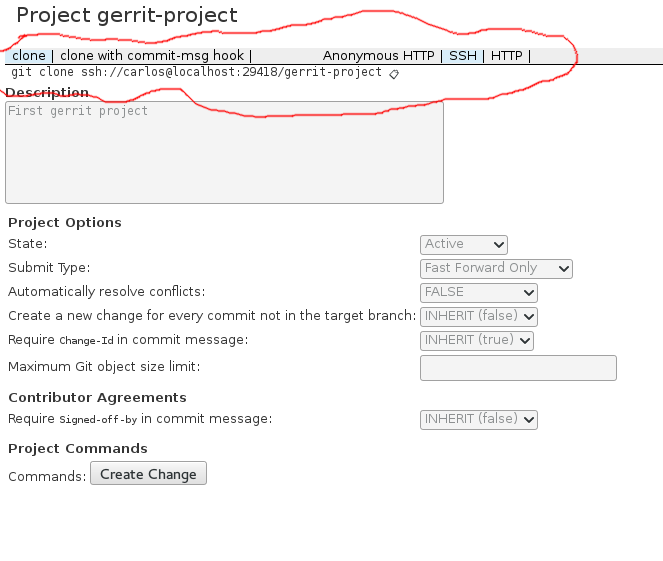Screen dimensions: 663x561
Task: Click the State dropdown chevron arrow
Action: tap(499, 245)
